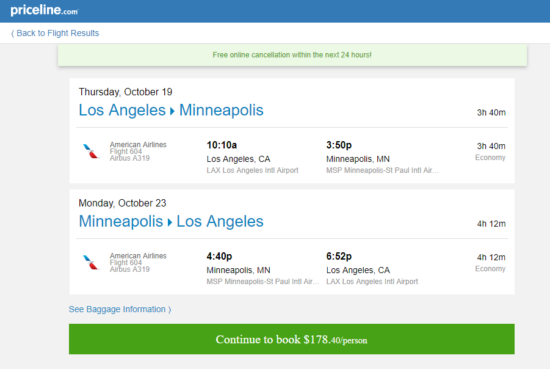
Task: Click the 3:50p arrival time
Action: pyautogui.click(x=339, y=145)
